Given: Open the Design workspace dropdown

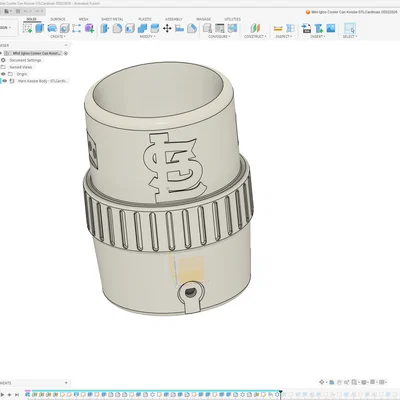Looking at the screenshot, I should click(6, 28).
